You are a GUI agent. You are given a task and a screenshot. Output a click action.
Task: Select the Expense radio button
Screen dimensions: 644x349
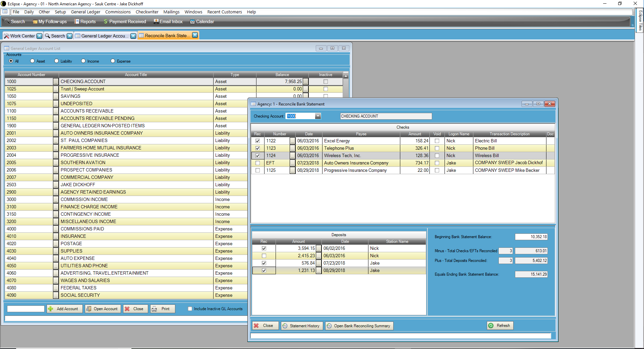click(x=113, y=61)
